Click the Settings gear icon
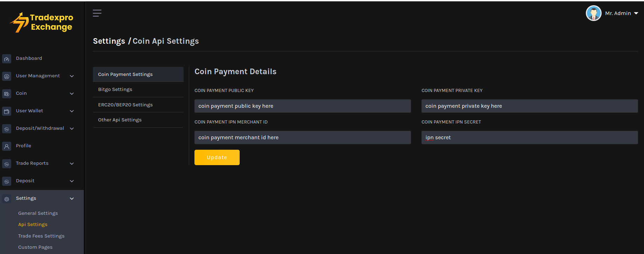 pyautogui.click(x=7, y=199)
